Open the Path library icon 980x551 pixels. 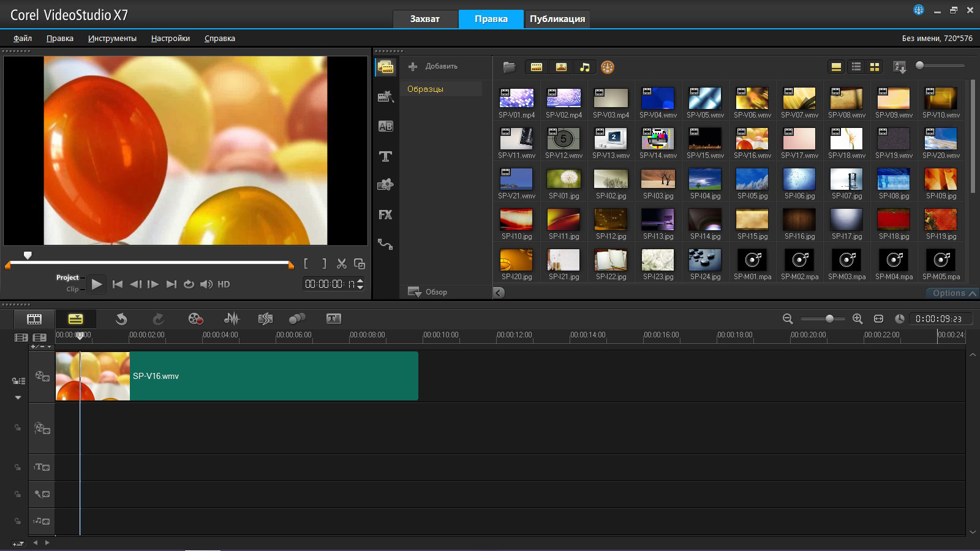(385, 244)
